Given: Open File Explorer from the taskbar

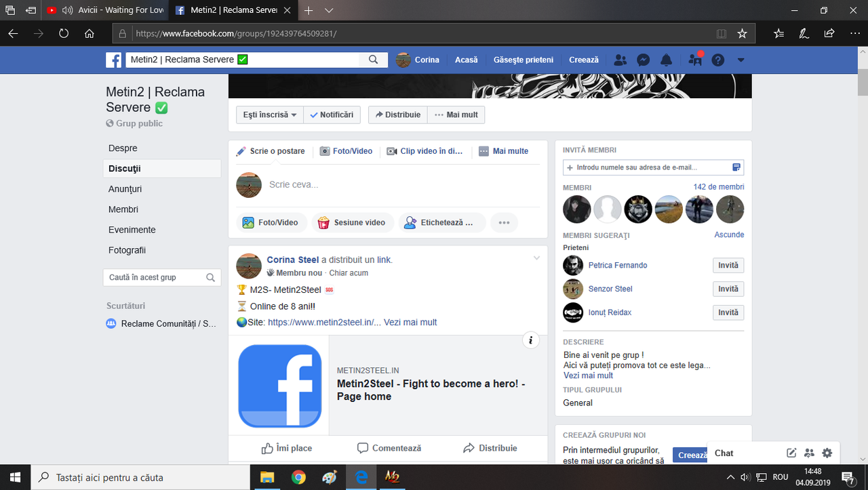Looking at the screenshot, I should (267, 477).
